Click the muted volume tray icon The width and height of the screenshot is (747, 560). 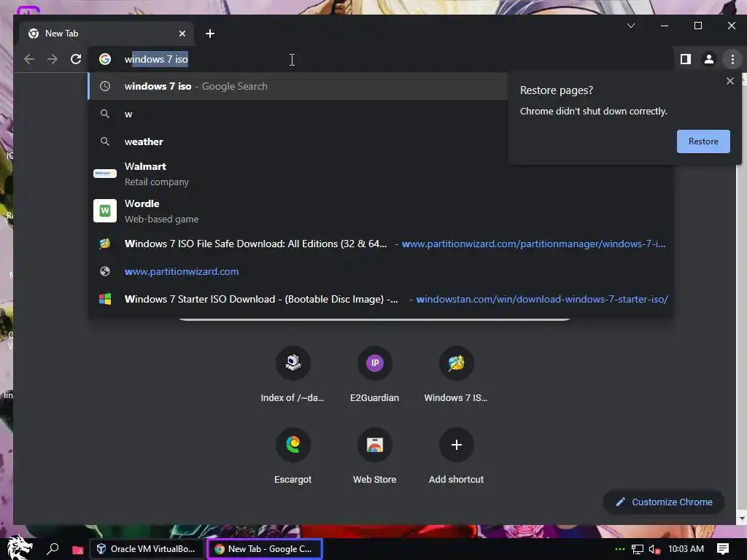point(655,550)
